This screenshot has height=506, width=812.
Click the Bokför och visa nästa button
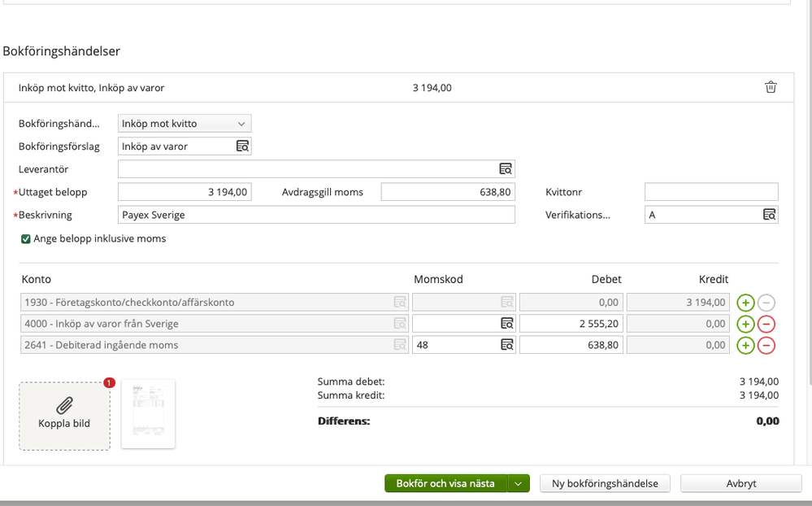click(x=446, y=483)
